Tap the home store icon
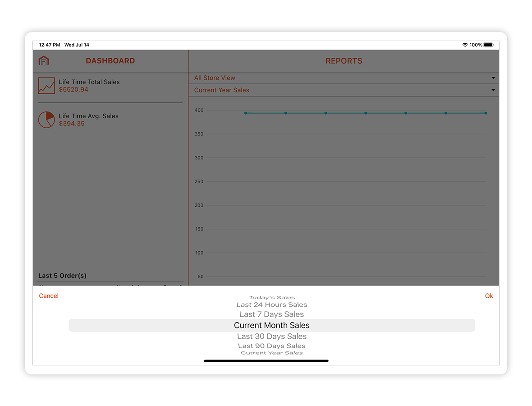 (x=44, y=61)
